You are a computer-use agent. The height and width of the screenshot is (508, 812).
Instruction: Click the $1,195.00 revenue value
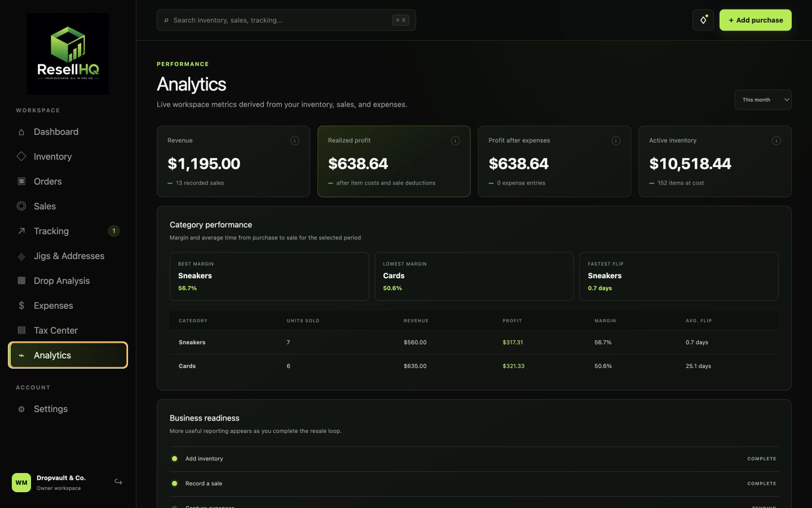[204, 164]
